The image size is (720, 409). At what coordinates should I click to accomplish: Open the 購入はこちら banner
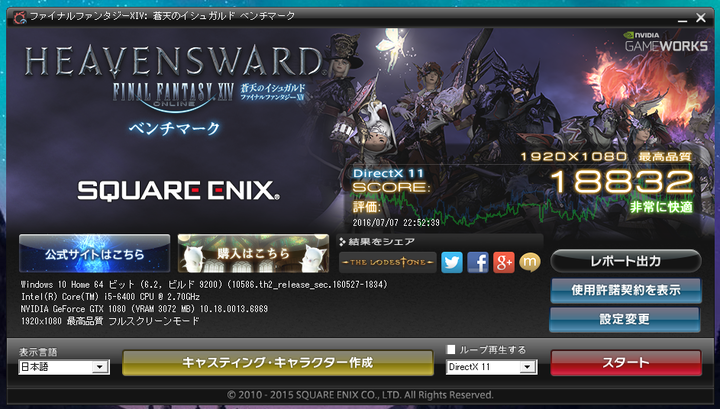253,253
